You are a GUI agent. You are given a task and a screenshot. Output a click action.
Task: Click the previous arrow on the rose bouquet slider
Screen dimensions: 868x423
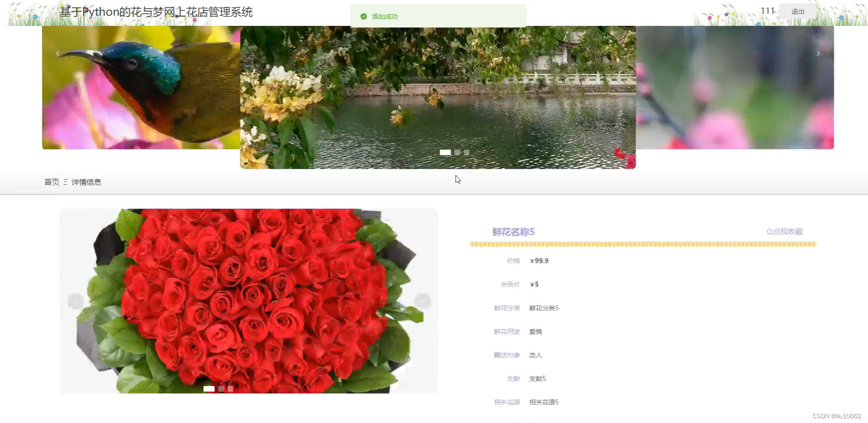[x=75, y=301]
